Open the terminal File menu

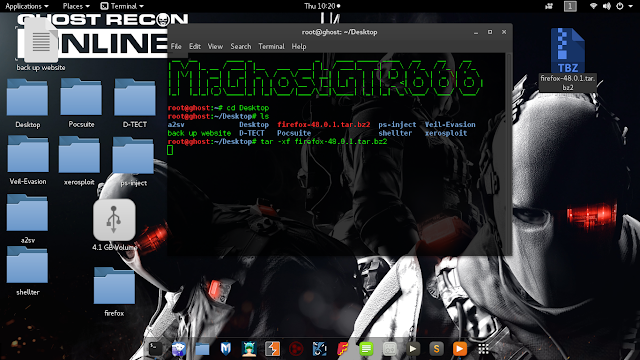[176, 47]
